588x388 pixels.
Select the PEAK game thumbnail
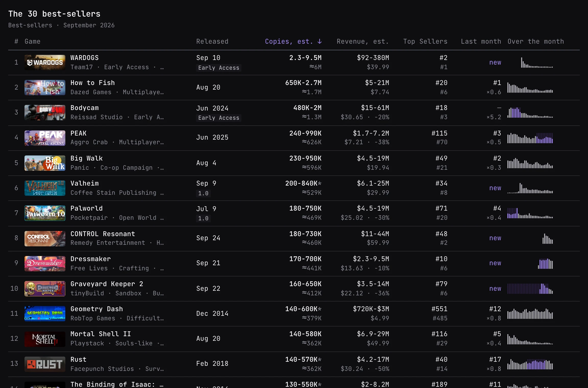45,138
